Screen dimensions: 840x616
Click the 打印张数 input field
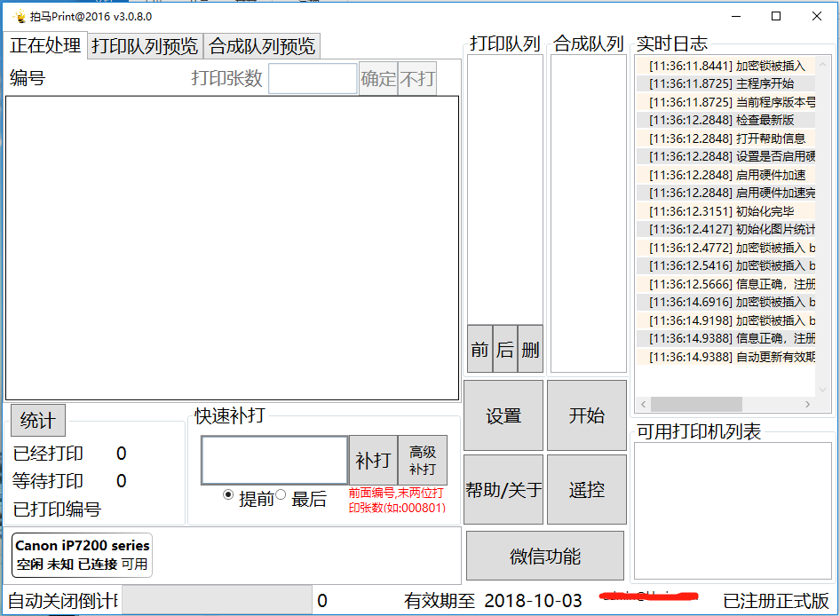click(313, 79)
